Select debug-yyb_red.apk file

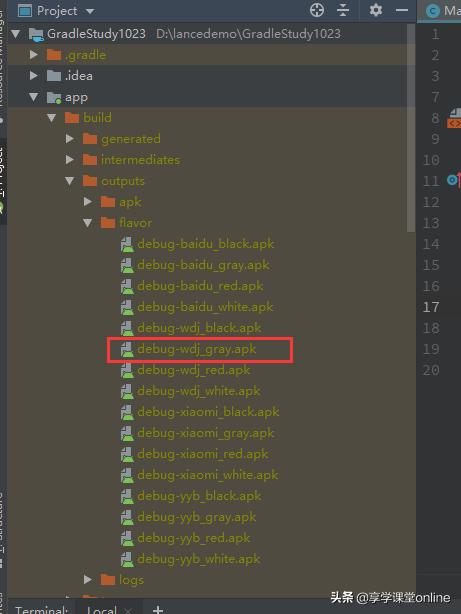185,538
